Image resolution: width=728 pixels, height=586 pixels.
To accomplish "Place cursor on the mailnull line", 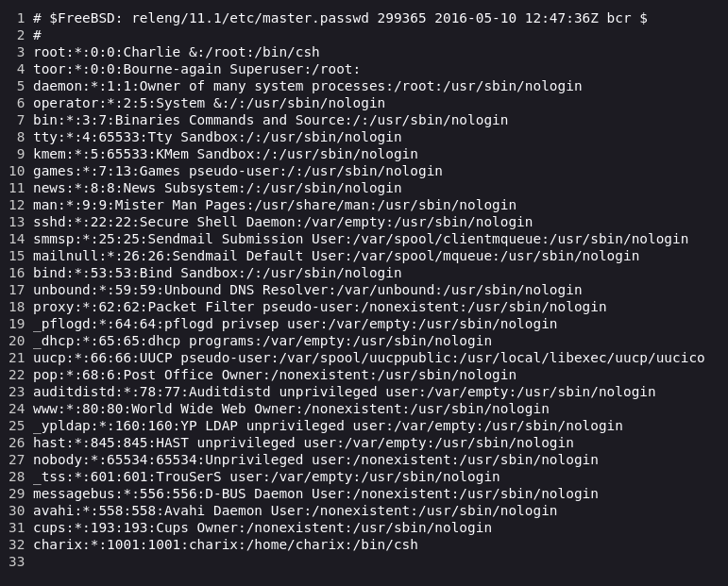I will tap(336, 256).
